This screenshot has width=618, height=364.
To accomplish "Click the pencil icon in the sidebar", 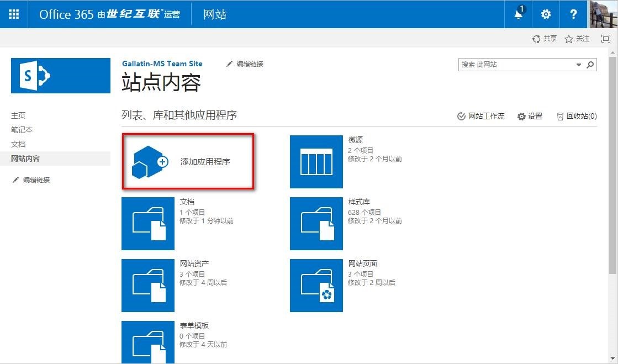I will pyautogui.click(x=15, y=180).
